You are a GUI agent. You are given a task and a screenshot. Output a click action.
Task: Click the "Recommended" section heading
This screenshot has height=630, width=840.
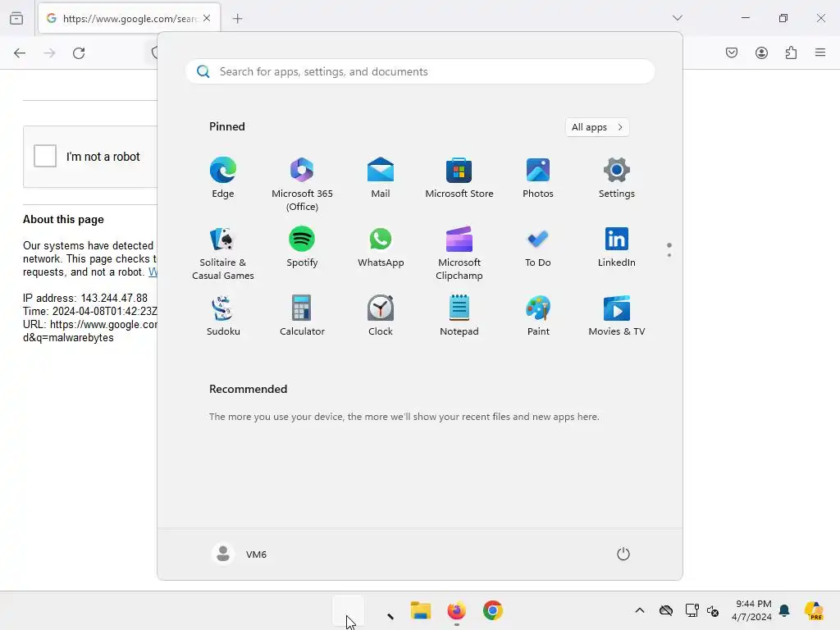point(248,389)
